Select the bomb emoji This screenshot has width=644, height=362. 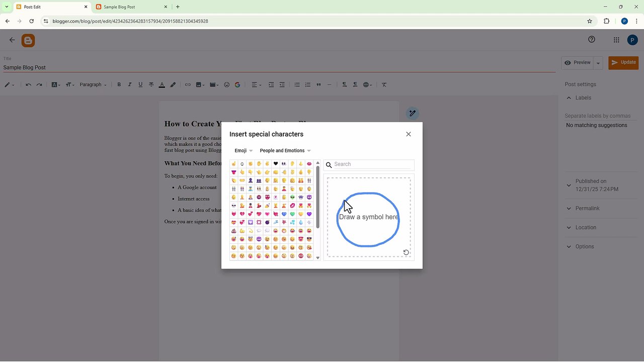tap(267, 222)
